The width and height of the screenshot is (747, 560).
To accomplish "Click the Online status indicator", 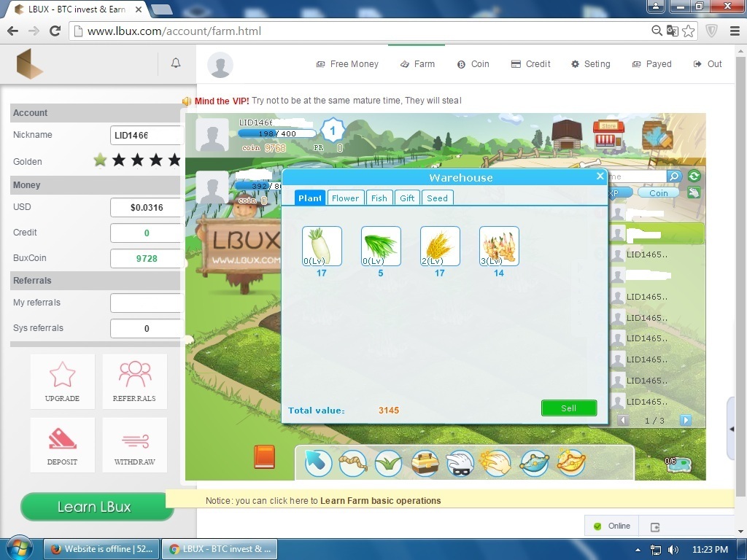I will [x=612, y=526].
